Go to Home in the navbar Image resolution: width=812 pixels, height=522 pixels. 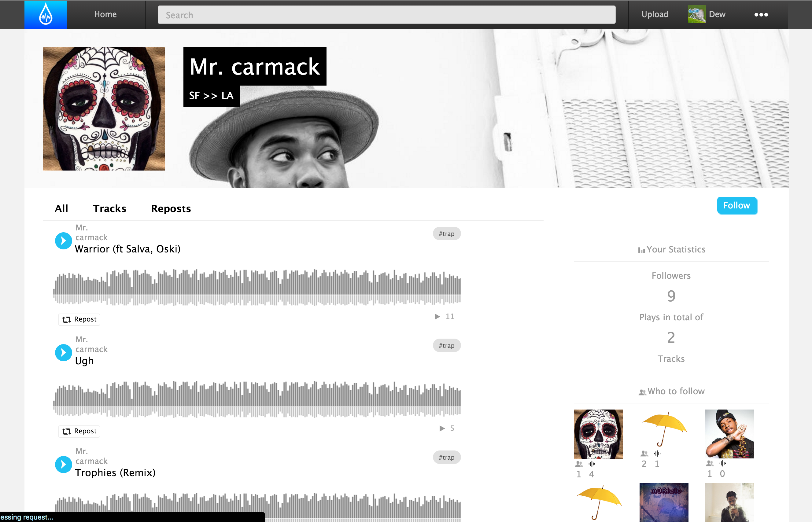tap(105, 14)
